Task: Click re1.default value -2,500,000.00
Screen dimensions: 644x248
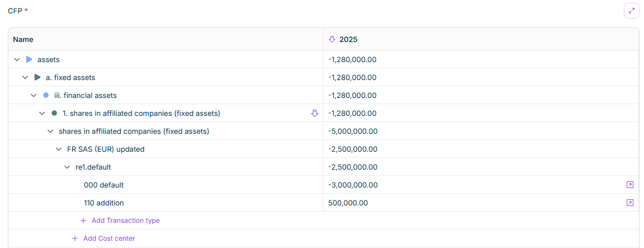Action: click(353, 167)
